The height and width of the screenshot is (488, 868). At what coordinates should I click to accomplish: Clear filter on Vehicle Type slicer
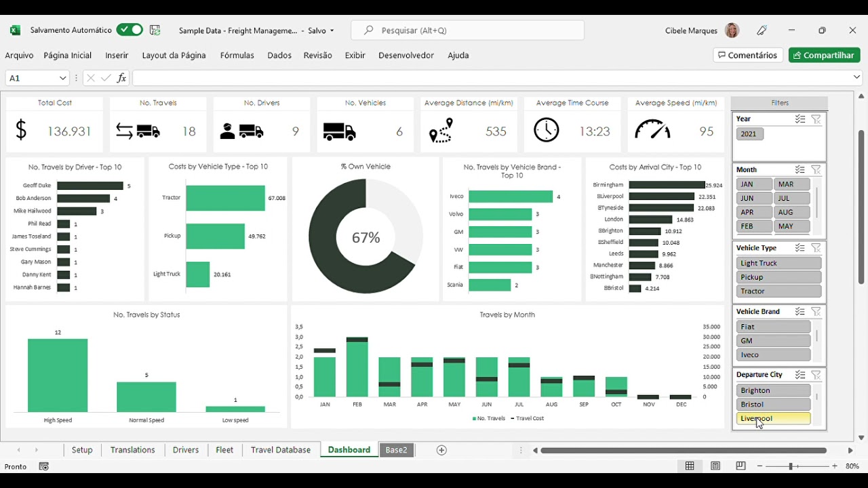816,248
